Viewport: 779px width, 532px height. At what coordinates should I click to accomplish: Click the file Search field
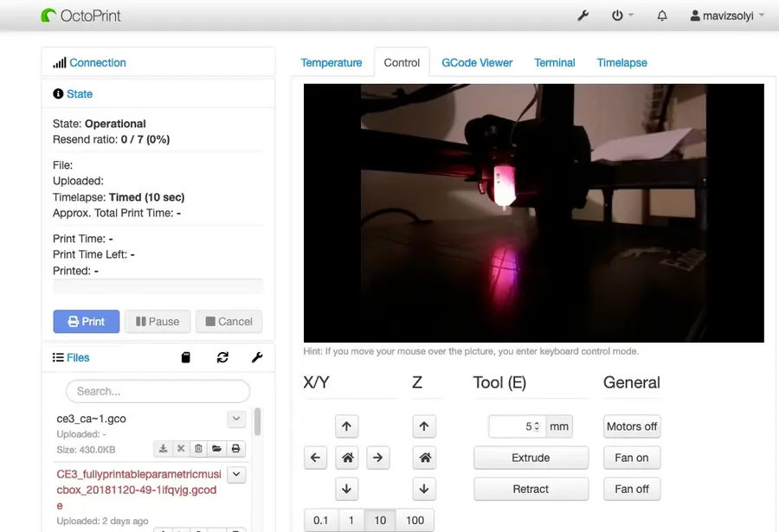coord(158,391)
